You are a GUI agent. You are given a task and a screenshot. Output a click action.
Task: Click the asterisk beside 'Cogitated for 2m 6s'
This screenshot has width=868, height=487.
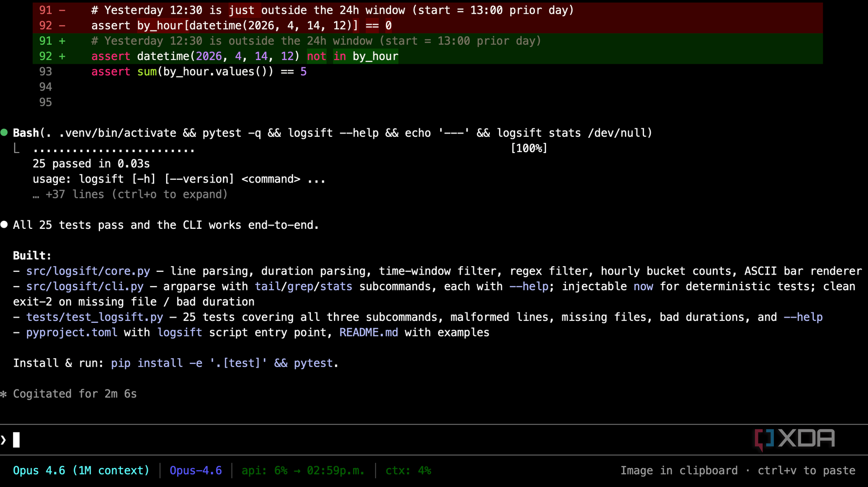point(4,394)
